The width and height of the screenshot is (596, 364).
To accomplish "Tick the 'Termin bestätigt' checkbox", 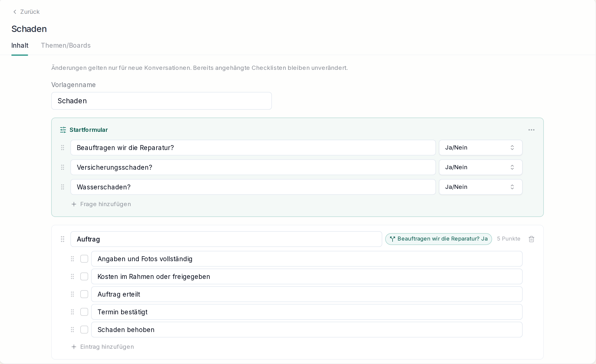I will click(x=84, y=312).
